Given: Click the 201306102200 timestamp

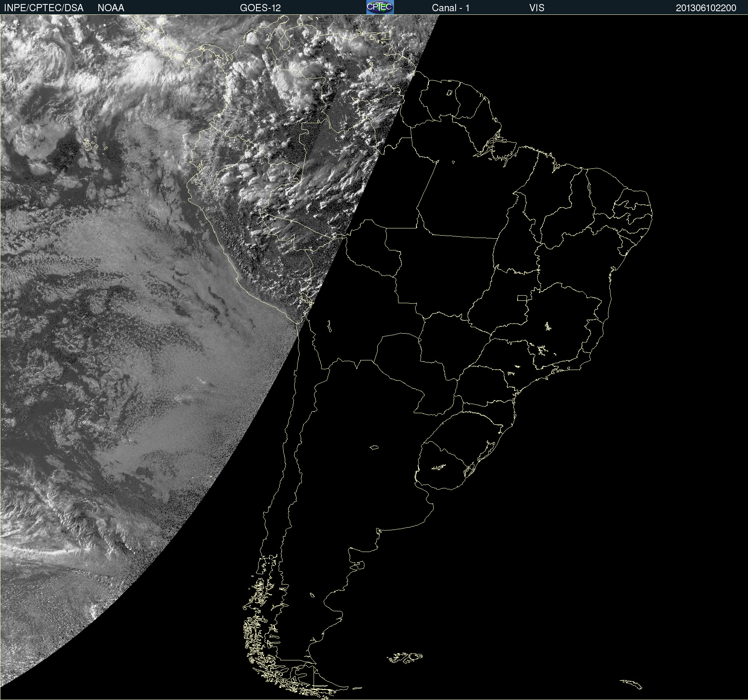Looking at the screenshot, I should tap(706, 8).
